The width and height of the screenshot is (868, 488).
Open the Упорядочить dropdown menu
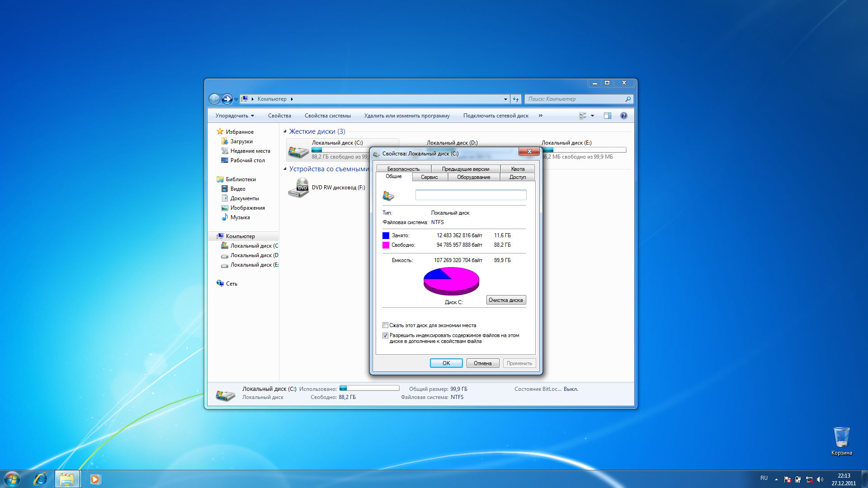pos(235,116)
